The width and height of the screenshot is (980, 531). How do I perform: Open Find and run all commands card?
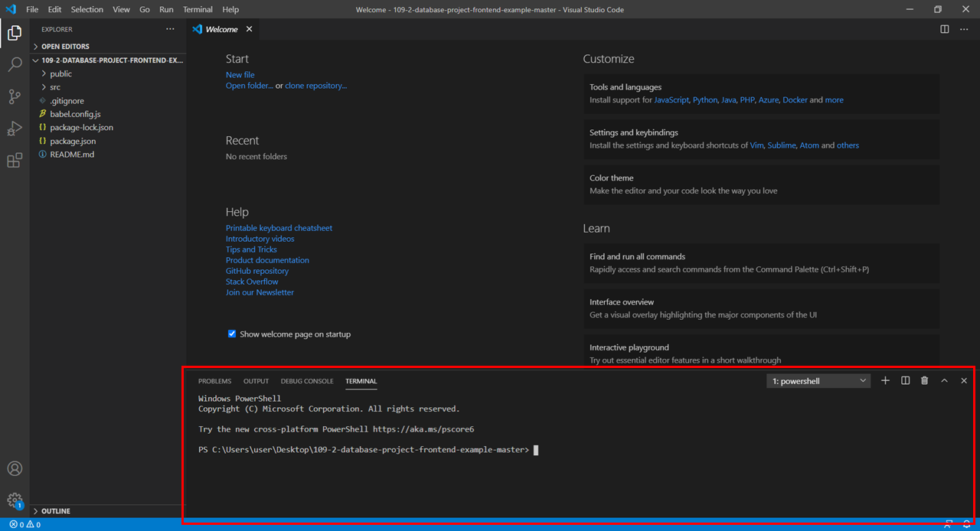coord(761,263)
